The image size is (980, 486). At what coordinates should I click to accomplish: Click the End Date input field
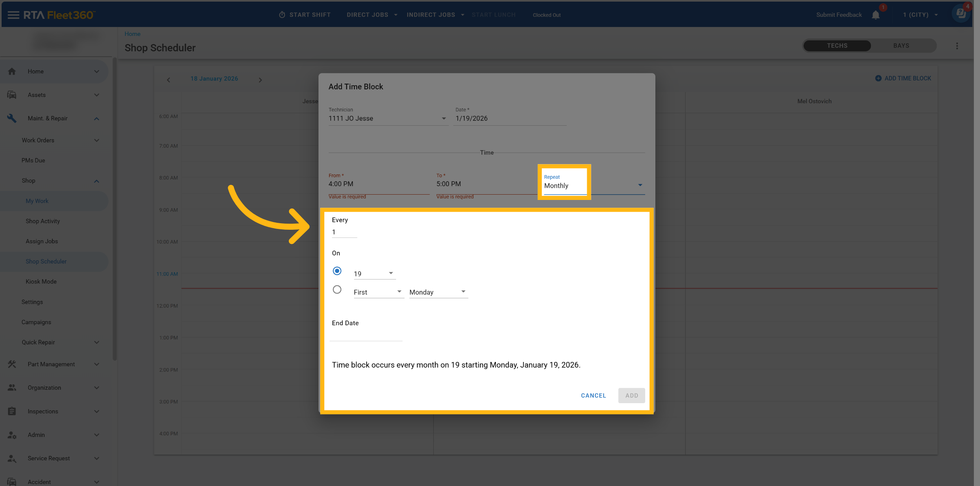click(x=366, y=335)
